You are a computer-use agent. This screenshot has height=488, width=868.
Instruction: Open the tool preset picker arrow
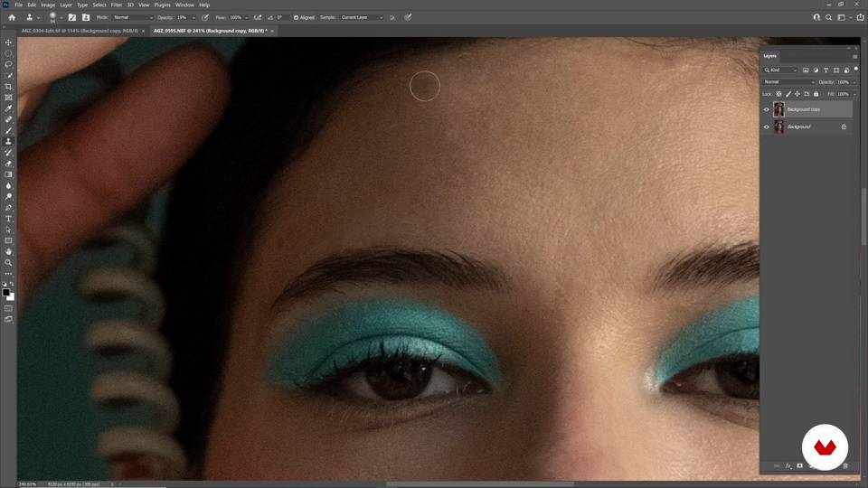pyautogui.click(x=38, y=18)
